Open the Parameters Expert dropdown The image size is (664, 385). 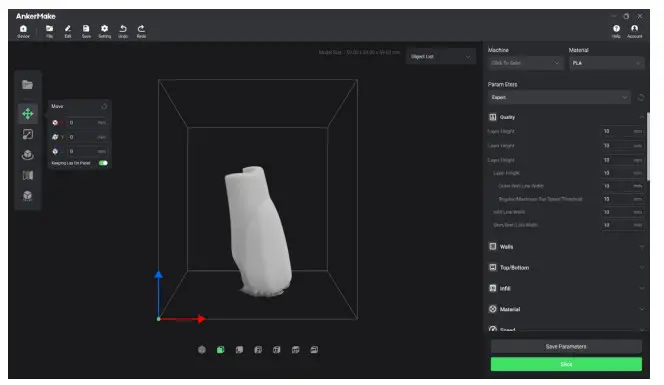click(559, 97)
